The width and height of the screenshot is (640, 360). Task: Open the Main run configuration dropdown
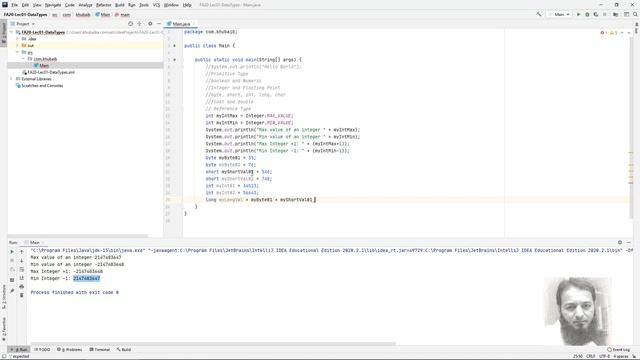pos(560,14)
